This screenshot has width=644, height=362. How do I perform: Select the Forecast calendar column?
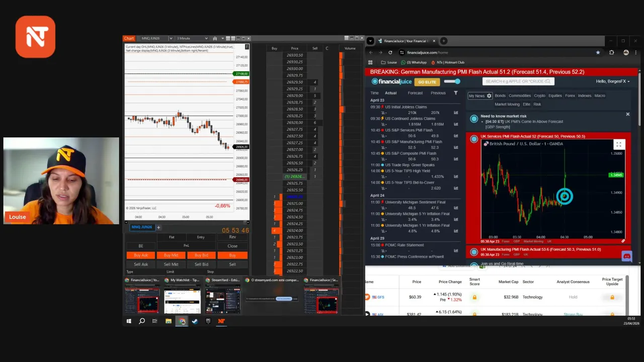coord(415,93)
